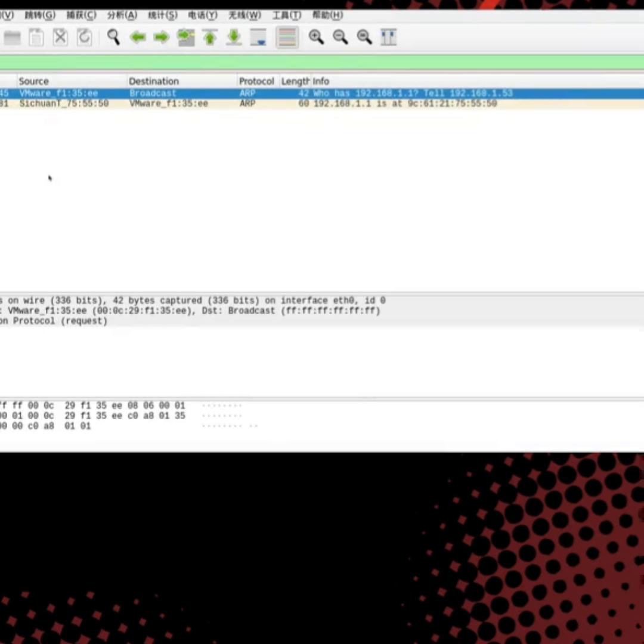Click the Broadcast destination cell
Screen dimensions: 644x644
(x=153, y=93)
